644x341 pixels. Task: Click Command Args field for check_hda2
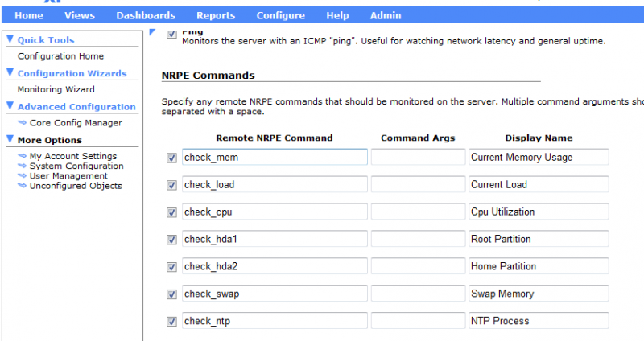click(418, 266)
